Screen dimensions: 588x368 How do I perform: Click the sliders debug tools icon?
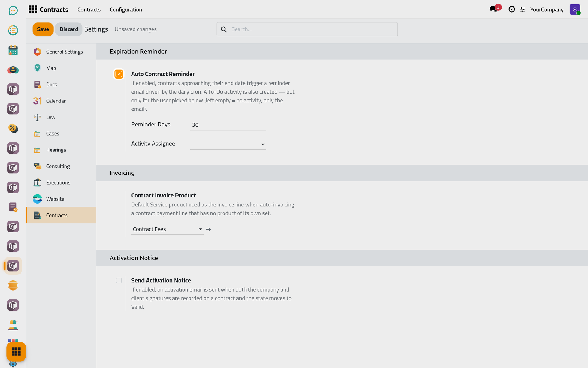(523, 10)
